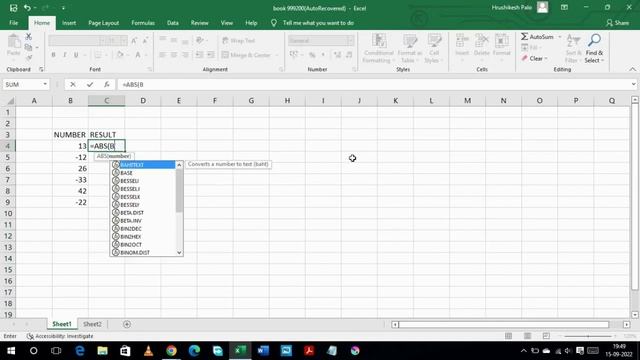Click the Select All corner triangle
Image resolution: width=640 pixels, height=360 pixels.
point(11,101)
